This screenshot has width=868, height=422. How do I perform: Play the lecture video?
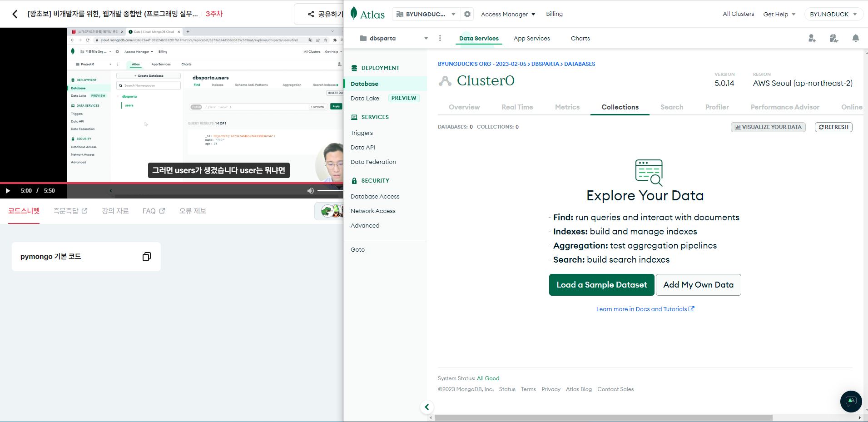point(8,191)
